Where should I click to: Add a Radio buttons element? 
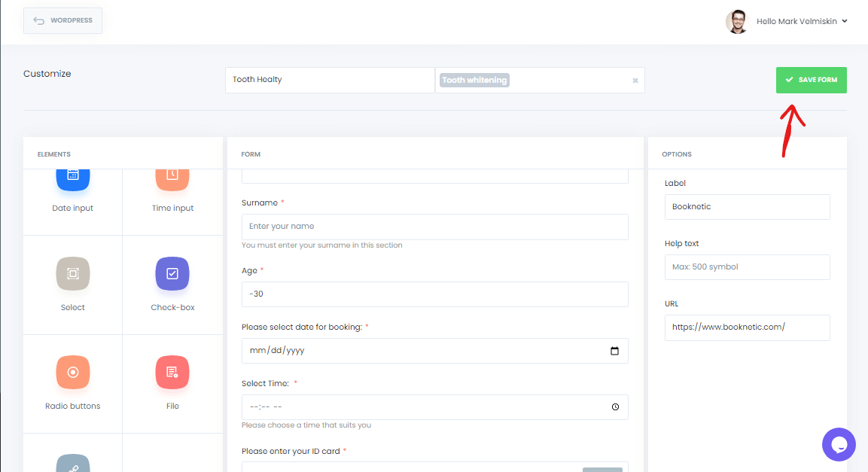72,383
